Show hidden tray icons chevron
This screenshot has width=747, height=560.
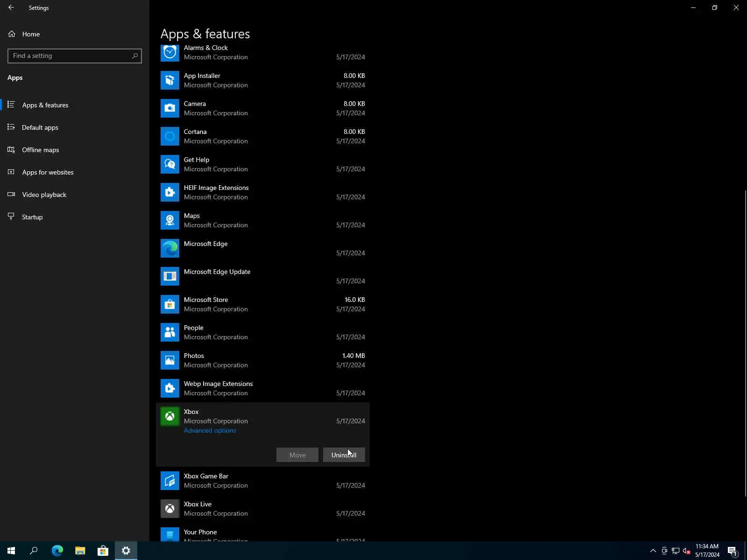coord(653,551)
